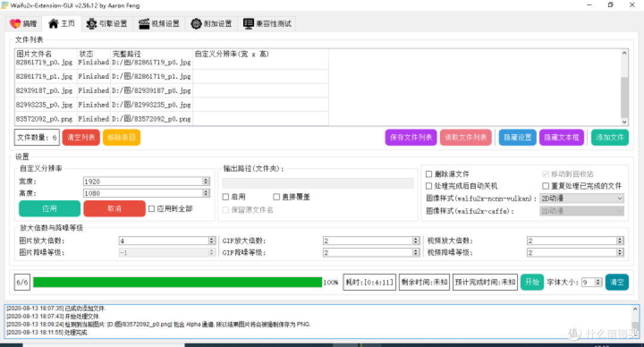The image size is (644, 347).
Task: Click the cog icon for additional settings
Action: pyautogui.click(x=196, y=24)
